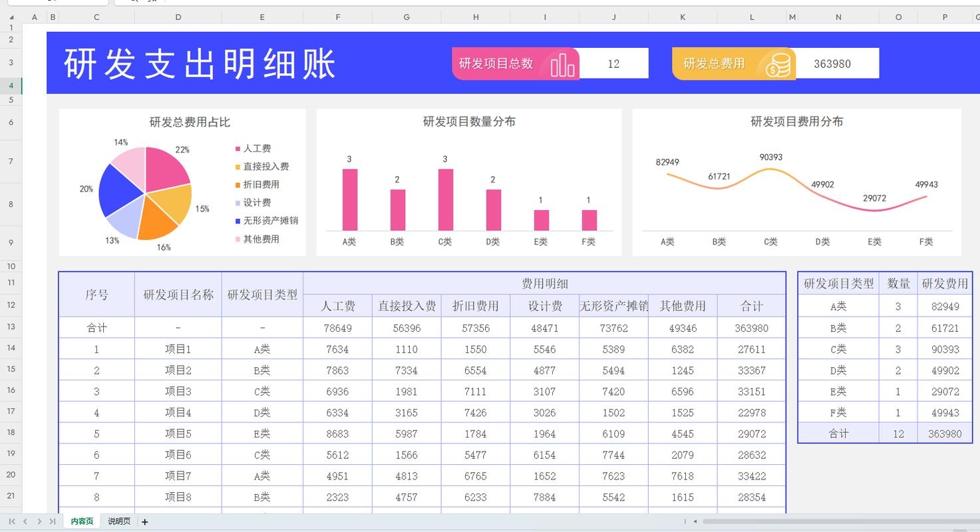
Task: Switch to the 说明页 sheet tab
Action: click(119, 521)
